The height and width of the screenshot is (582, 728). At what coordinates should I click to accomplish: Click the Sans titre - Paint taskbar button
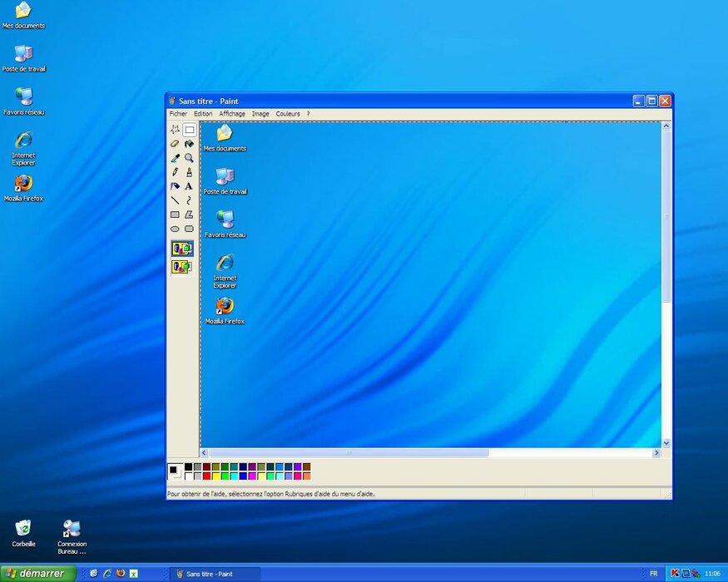(x=215, y=574)
